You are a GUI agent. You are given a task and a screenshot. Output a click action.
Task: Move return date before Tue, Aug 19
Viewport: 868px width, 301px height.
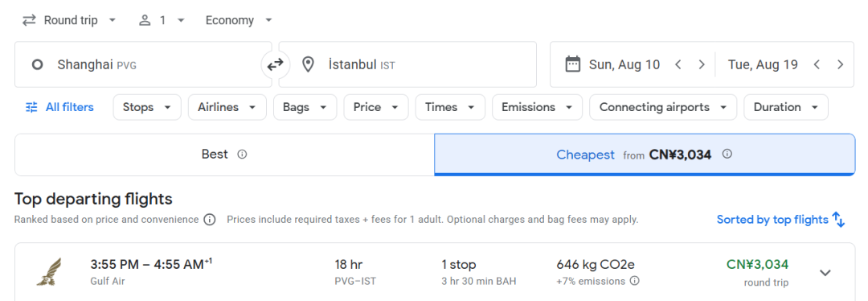click(817, 64)
